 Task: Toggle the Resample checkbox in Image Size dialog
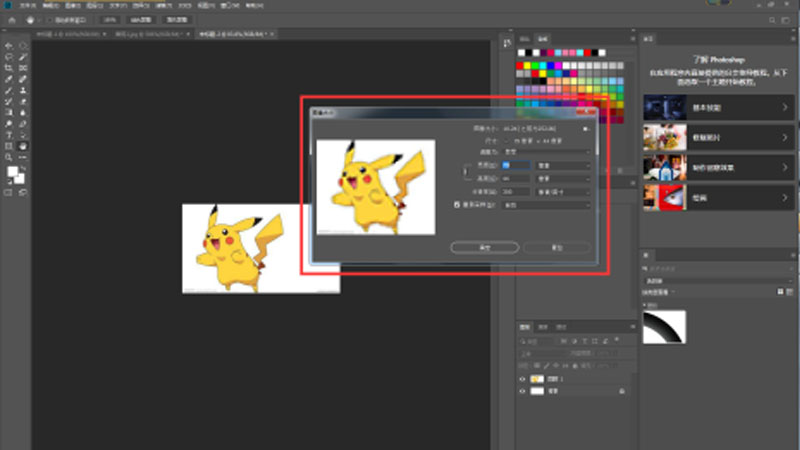tap(457, 205)
